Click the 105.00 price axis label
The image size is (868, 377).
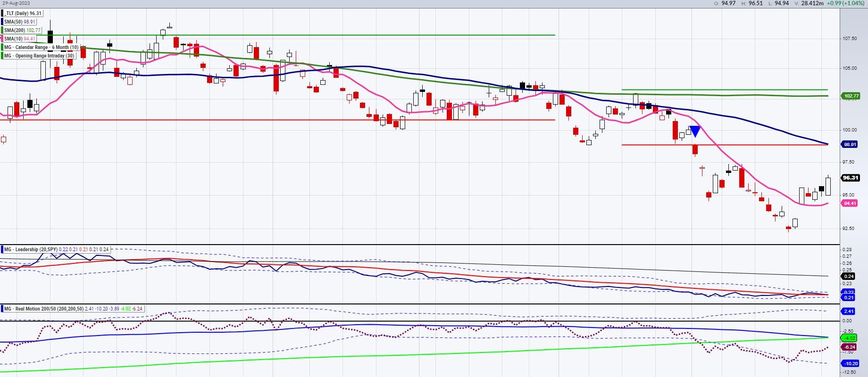[850, 68]
